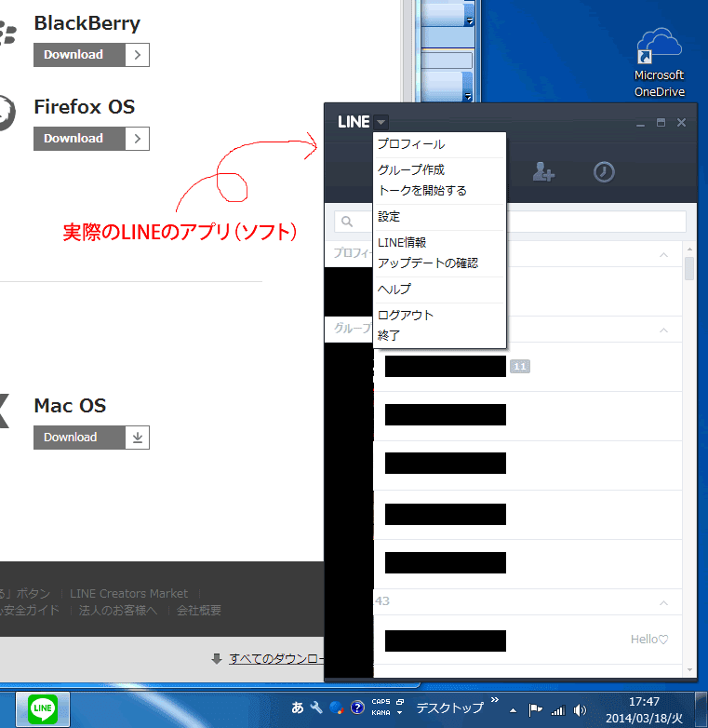Open the 会社概要 footer link
This screenshot has height=728, width=708.
coord(198,610)
